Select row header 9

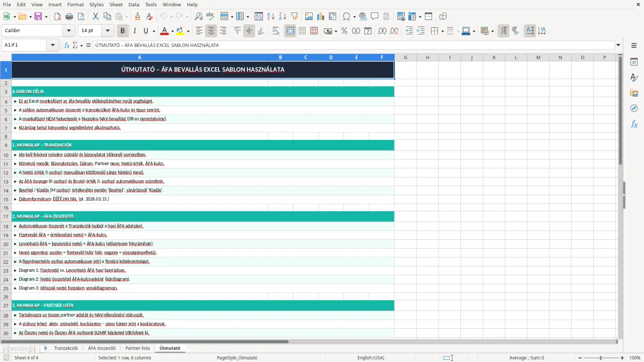click(6, 145)
